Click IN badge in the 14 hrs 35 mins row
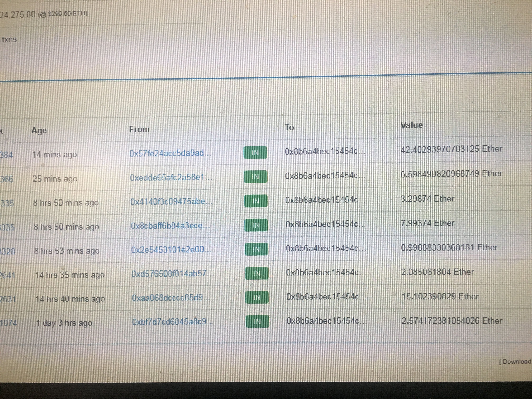The width and height of the screenshot is (532, 399). point(257,273)
